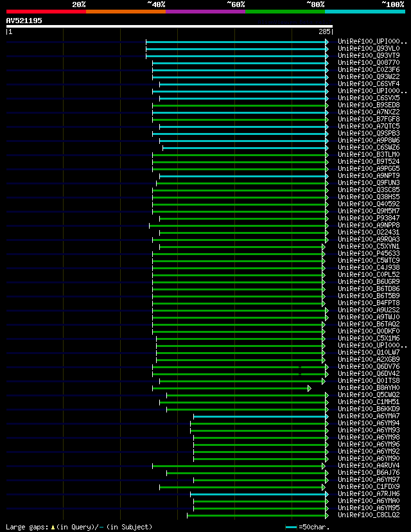Click the UniRef100_C6SWZ6 label
The height and width of the screenshot is (532, 411).
[369, 147]
